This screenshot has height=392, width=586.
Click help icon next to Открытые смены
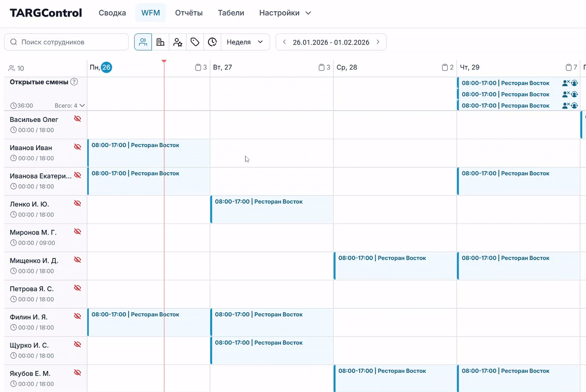74,82
